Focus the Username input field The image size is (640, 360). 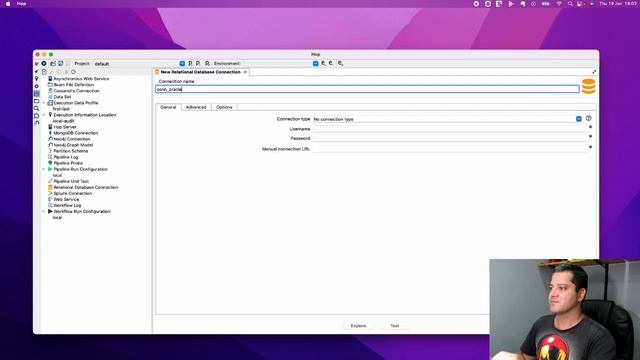click(450, 129)
